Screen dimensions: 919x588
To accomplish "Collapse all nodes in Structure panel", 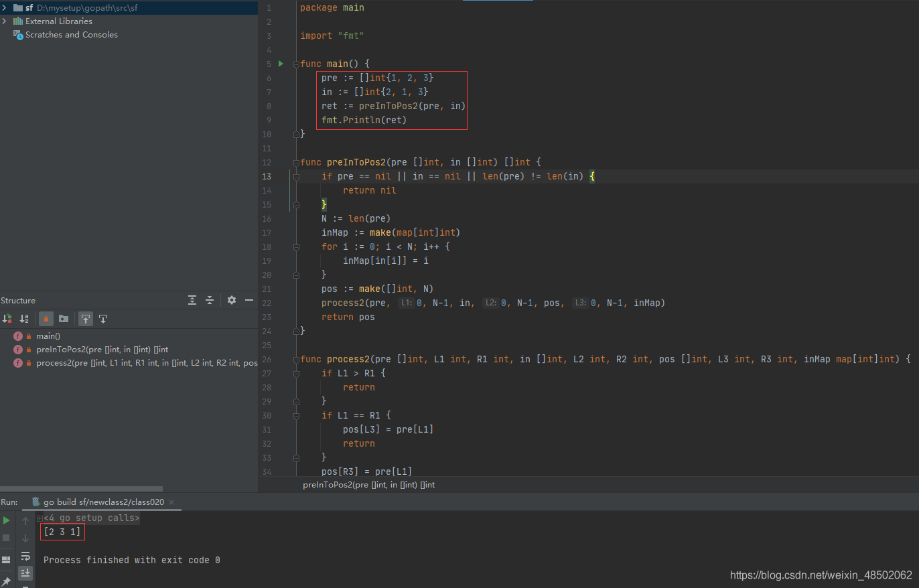I will coord(210,300).
